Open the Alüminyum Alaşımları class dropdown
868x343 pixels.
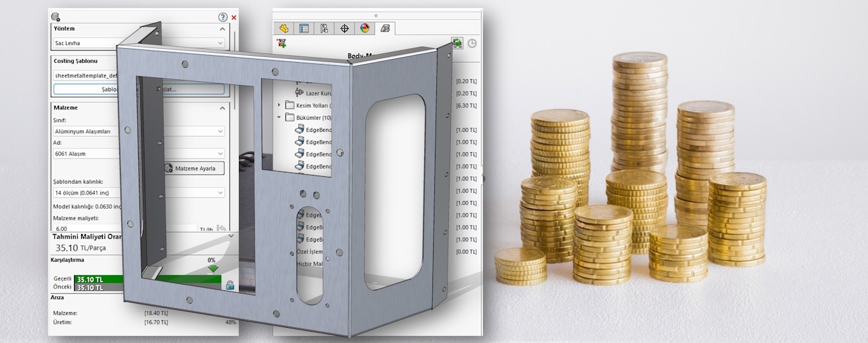click(139, 131)
